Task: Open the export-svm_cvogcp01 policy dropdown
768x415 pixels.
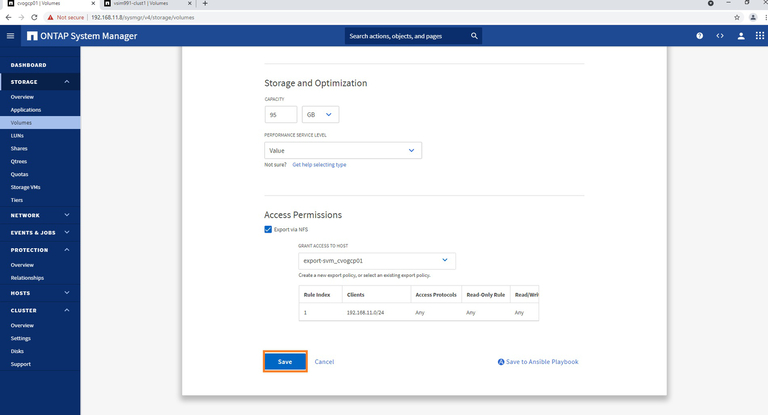Action: coord(376,261)
